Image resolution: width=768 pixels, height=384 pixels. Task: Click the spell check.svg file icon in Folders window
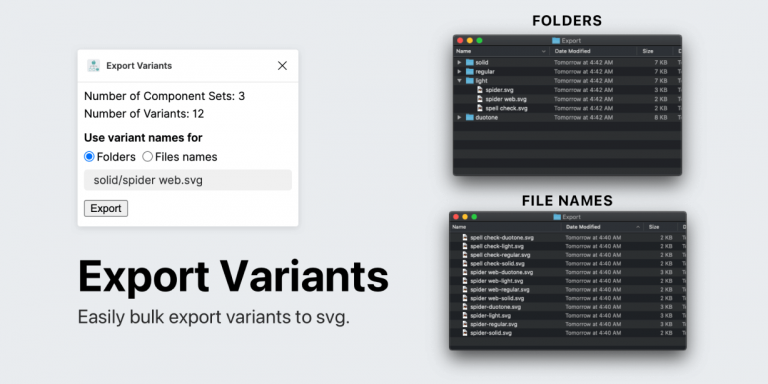480,108
